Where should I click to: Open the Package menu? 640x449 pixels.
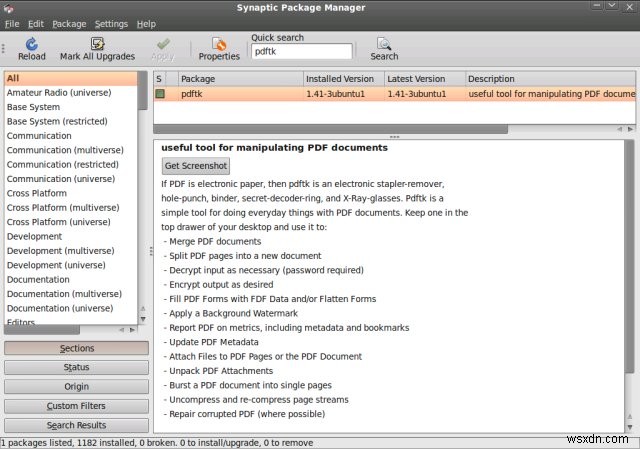click(x=69, y=24)
